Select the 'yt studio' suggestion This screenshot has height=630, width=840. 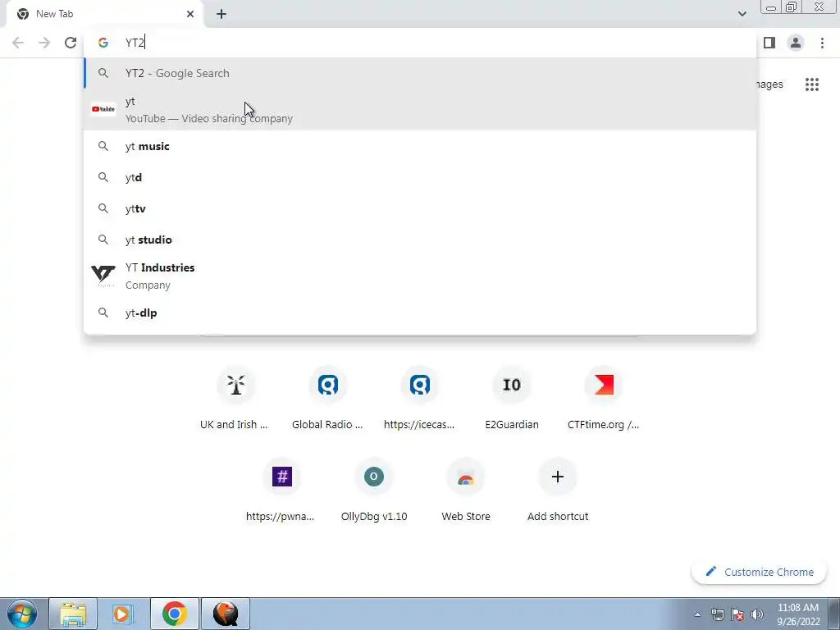coord(420,240)
